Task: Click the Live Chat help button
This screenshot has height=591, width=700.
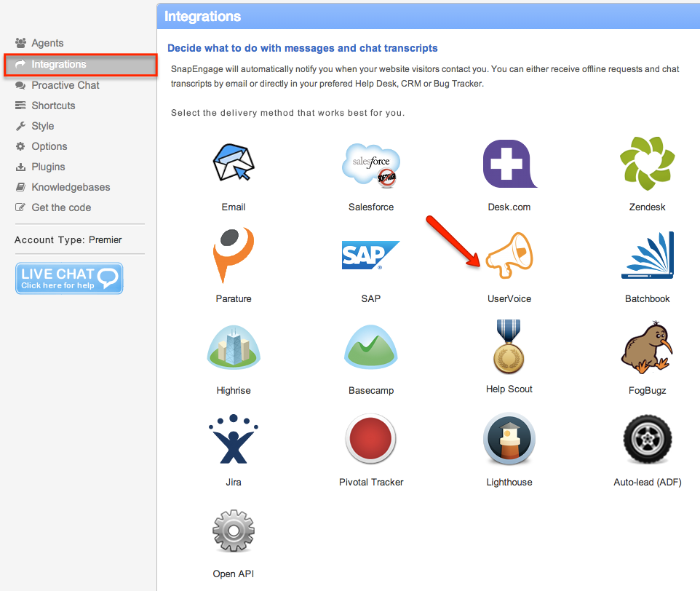Action: [69, 279]
